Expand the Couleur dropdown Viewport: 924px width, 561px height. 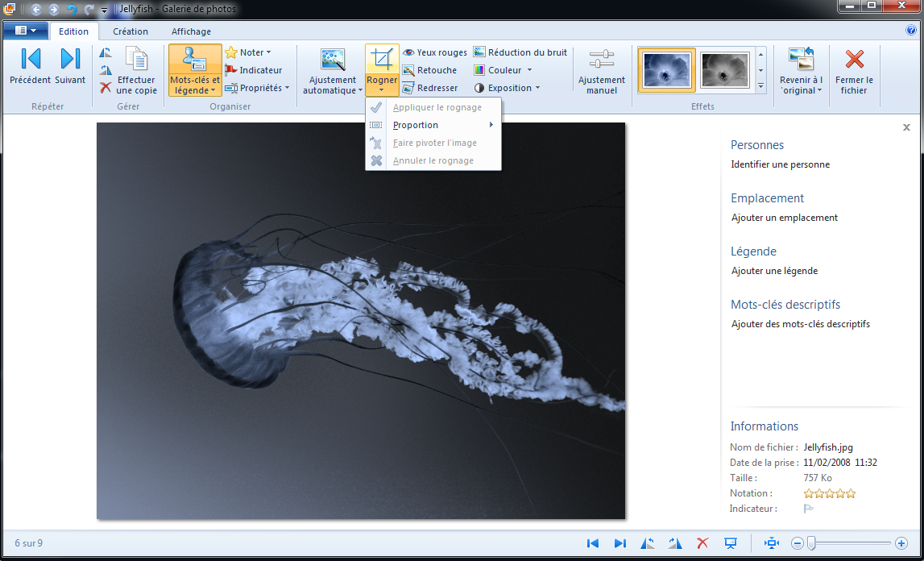click(503, 70)
